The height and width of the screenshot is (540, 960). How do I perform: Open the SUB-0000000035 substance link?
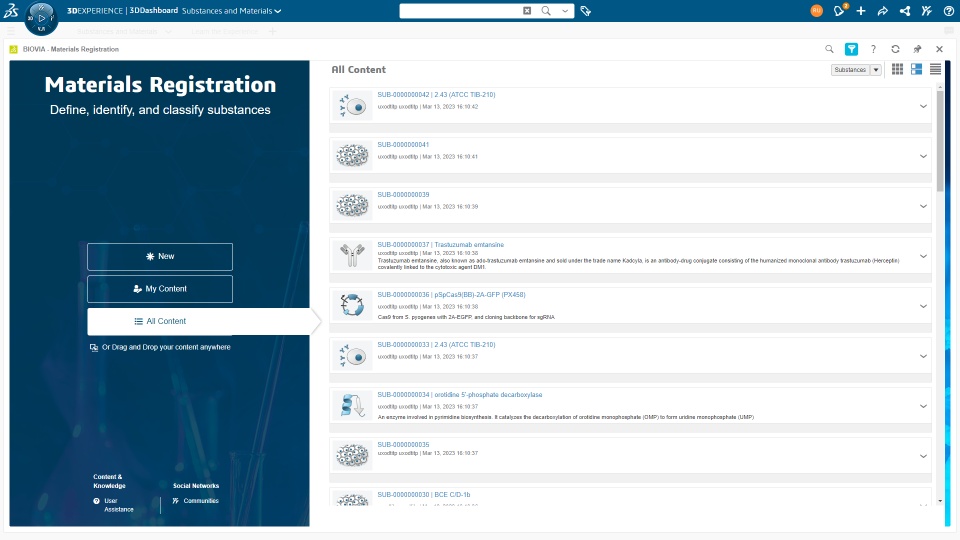(x=403, y=445)
